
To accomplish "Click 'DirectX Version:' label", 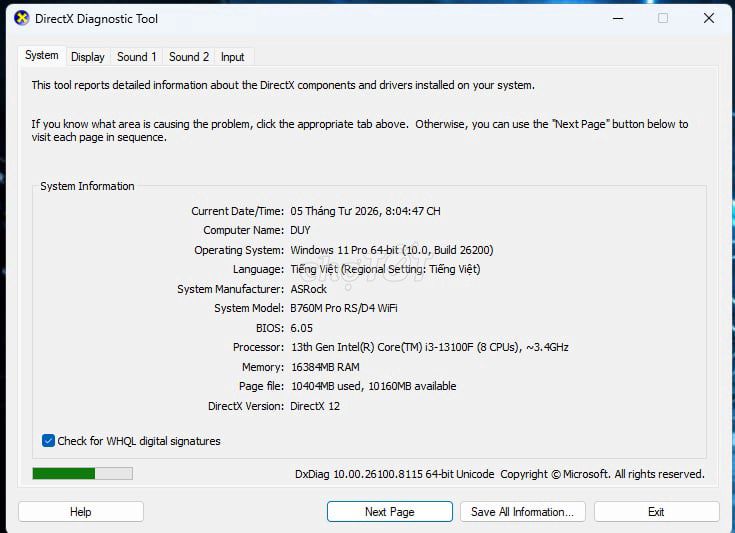I will coord(246,406).
